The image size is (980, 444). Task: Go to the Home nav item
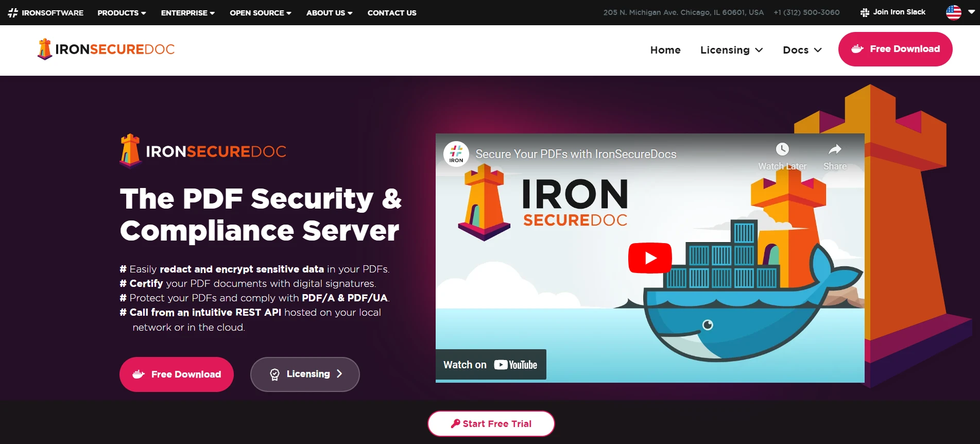(x=665, y=50)
